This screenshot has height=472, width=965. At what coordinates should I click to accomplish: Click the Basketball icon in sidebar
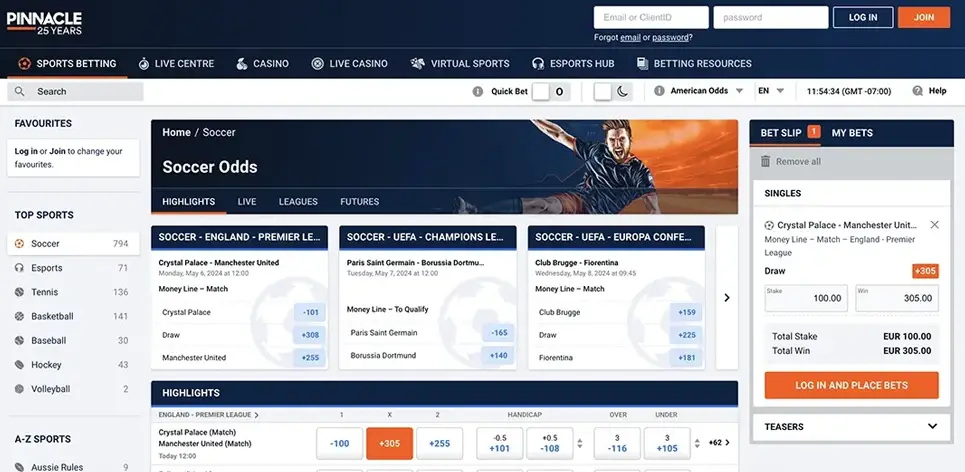20,316
